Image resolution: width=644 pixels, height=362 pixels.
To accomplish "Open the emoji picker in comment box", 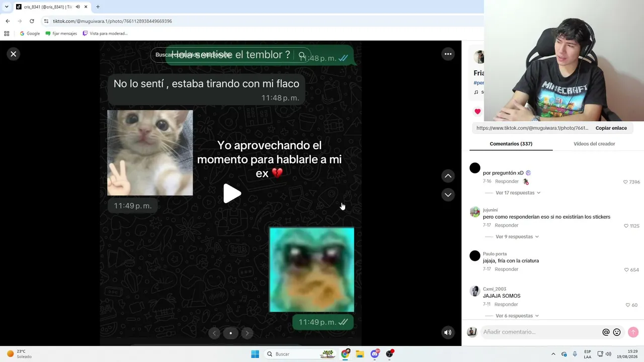I will 617,332.
